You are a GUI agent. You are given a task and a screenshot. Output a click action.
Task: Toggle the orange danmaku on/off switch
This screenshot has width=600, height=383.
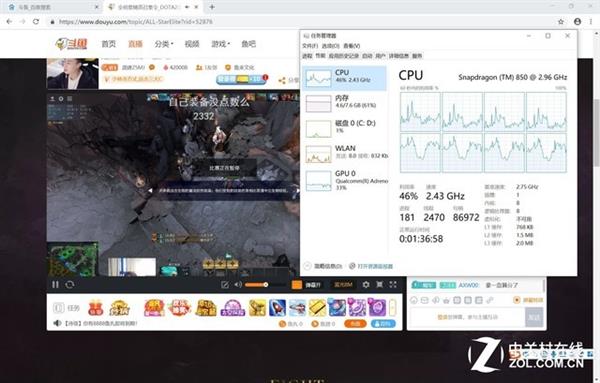coord(297,285)
